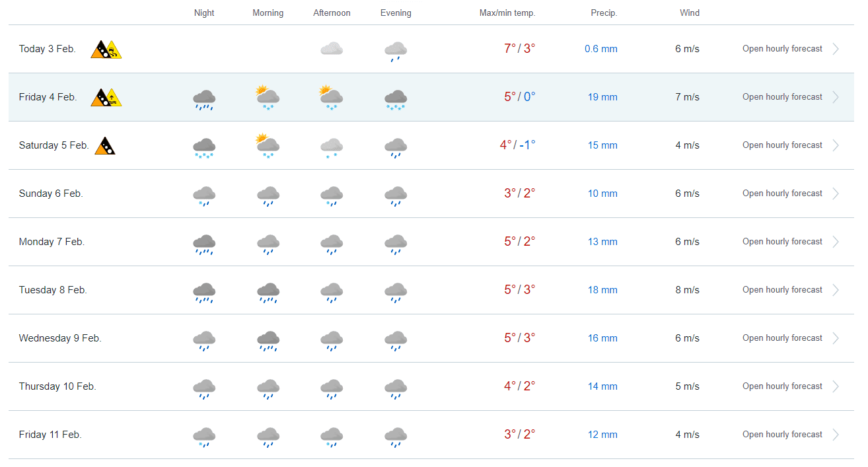Select the Monday 7 Feb. date label
The image size is (868, 467).
[x=52, y=242]
